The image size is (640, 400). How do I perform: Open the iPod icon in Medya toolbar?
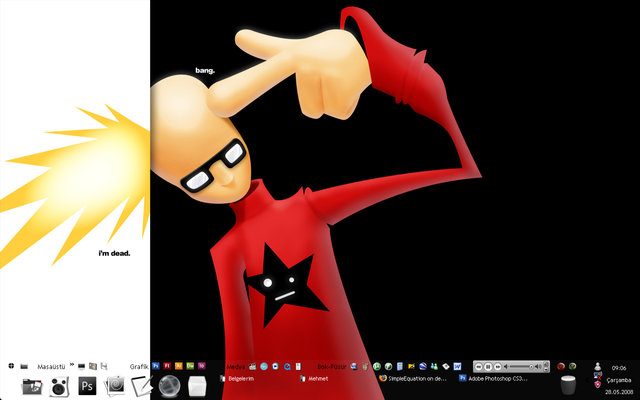298,367
